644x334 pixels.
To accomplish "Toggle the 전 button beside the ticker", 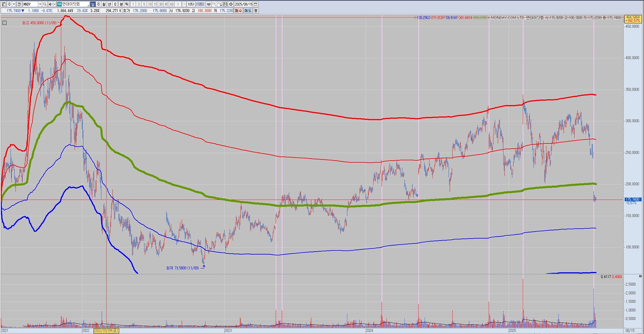I will tap(19, 4).
